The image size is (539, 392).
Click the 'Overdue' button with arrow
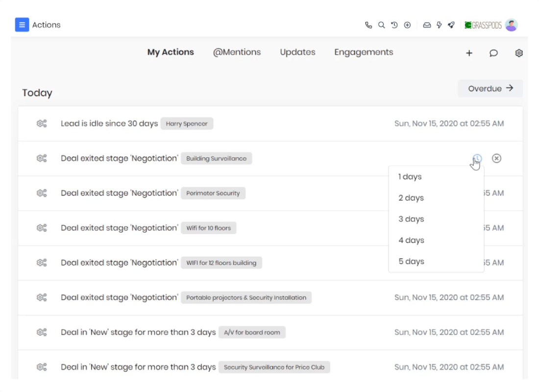[x=490, y=89]
